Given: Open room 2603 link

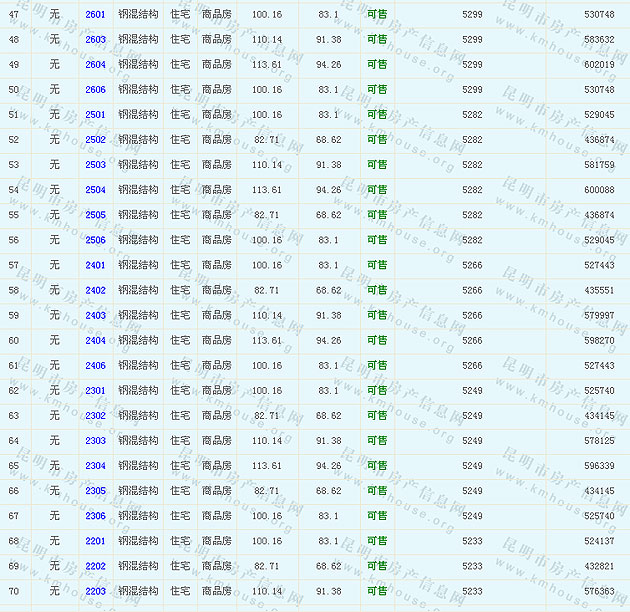Looking at the screenshot, I should pyautogui.click(x=95, y=40).
